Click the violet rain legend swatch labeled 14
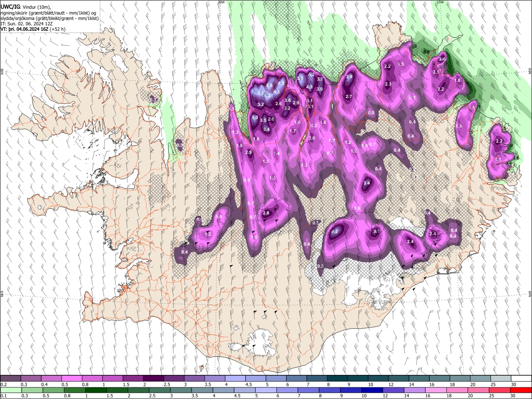 click(x=415, y=390)
